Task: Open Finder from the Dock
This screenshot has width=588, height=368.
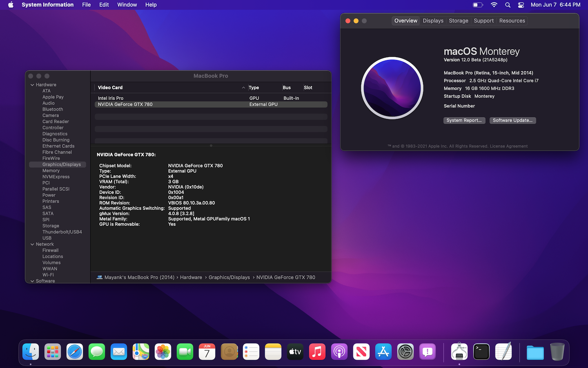Action: (x=31, y=352)
